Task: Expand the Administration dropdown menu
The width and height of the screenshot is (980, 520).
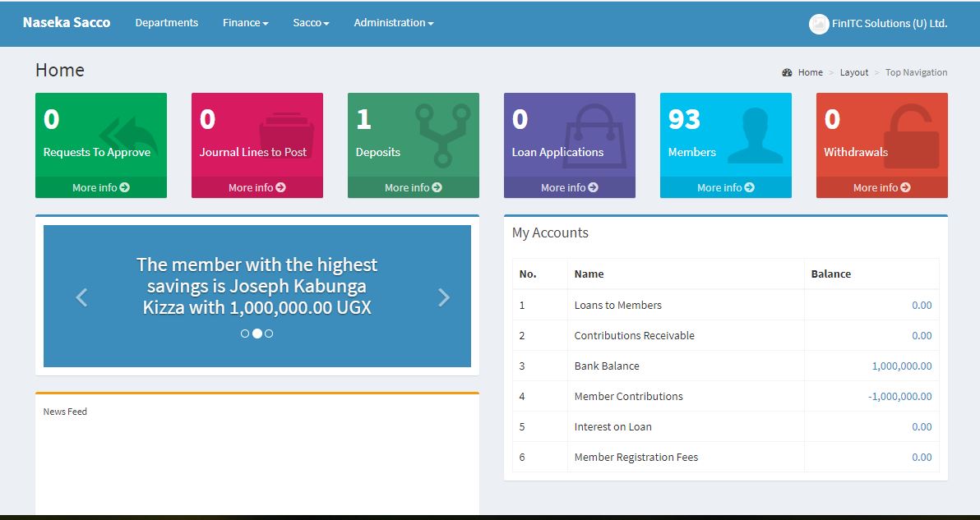Action: tap(393, 23)
